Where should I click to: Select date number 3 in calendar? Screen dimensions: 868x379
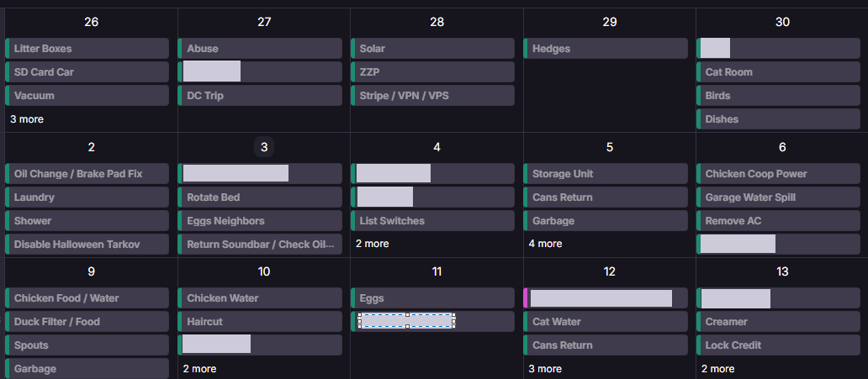coord(264,147)
